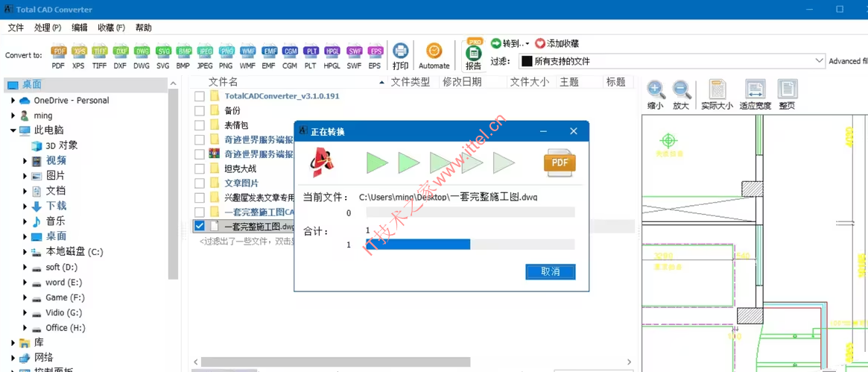
Task: Choose the PLT format icon
Action: coord(311,56)
